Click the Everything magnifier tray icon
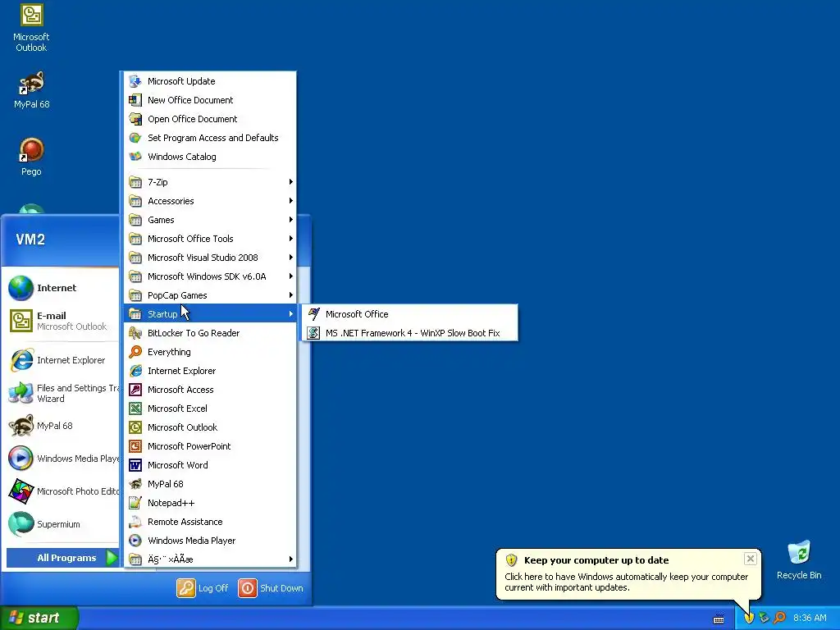The image size is (840, 630). click(779, 618)
